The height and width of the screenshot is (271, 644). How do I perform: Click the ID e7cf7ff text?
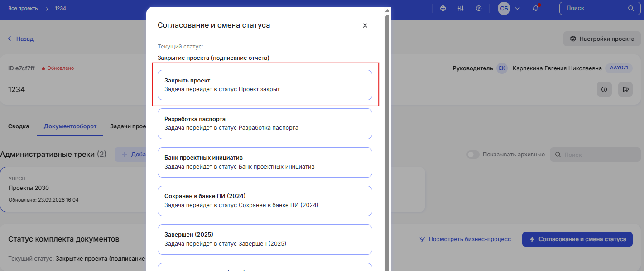coord(21,68)
